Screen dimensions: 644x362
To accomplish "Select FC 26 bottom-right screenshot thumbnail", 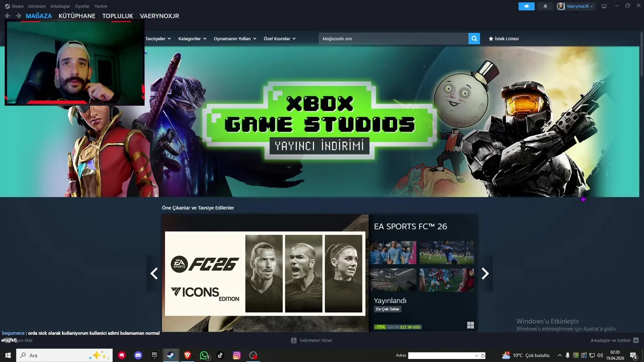I will click(447, 280).
